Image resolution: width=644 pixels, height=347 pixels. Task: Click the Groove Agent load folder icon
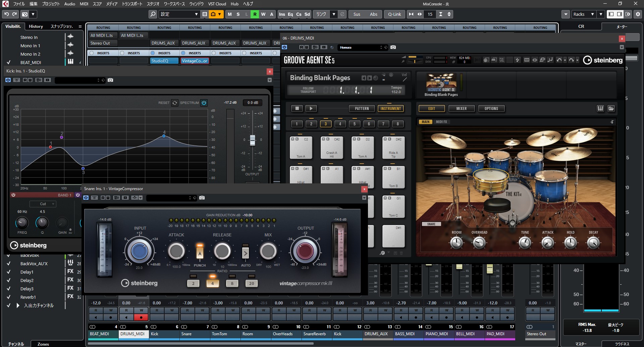(x=611, y=108)
